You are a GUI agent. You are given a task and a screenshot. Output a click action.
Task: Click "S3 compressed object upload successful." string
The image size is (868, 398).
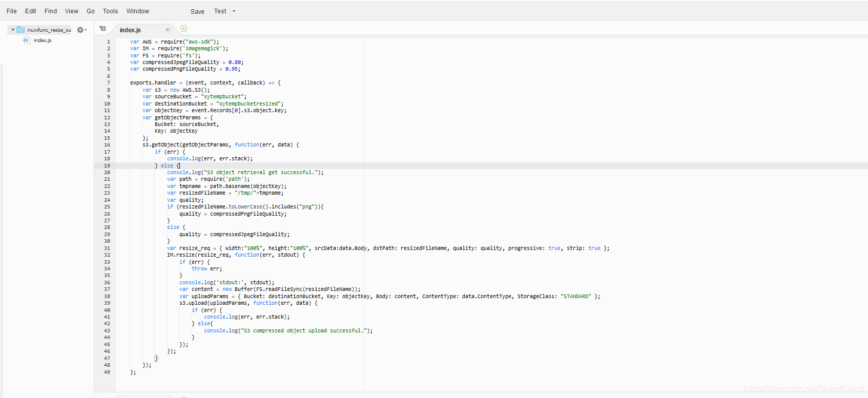point(304,331)
